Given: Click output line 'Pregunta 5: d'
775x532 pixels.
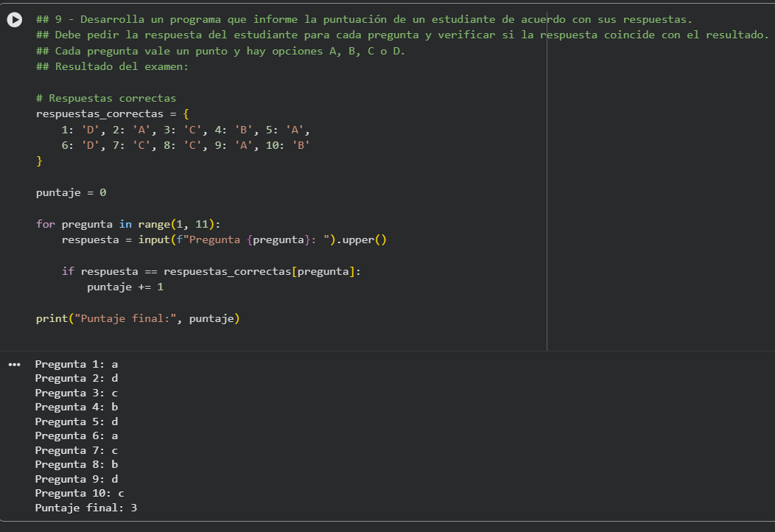Looking at the screenshot, I should [77, 421].
